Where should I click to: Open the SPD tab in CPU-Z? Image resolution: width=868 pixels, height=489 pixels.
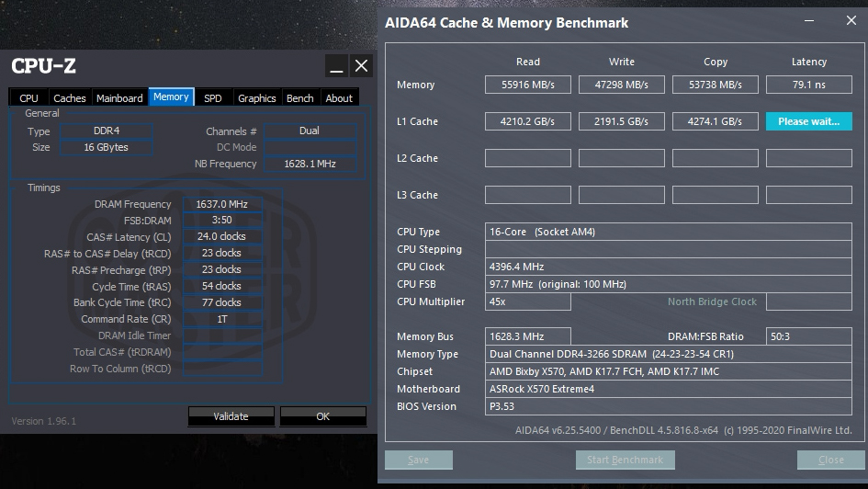[x=212, y=98]
